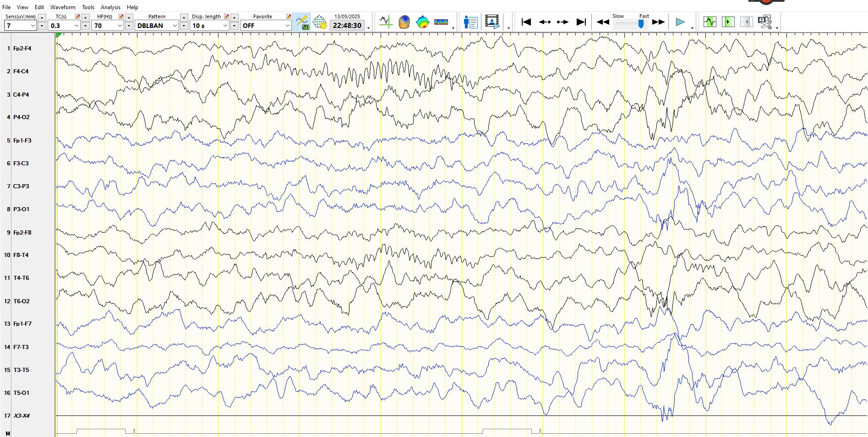Viewport: 868px width, 437px height.
Task: Open the Analysis menu
Action: tap(110, 7)
